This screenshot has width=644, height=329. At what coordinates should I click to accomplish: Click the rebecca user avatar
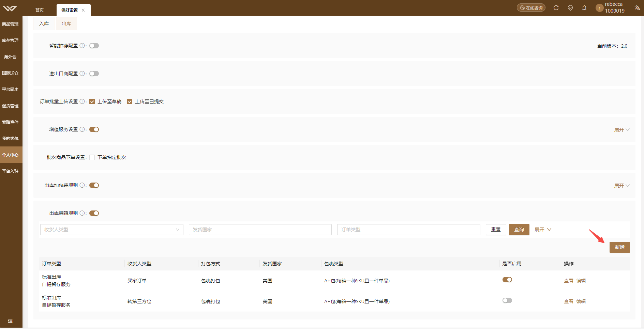click(x=599, y=8)
